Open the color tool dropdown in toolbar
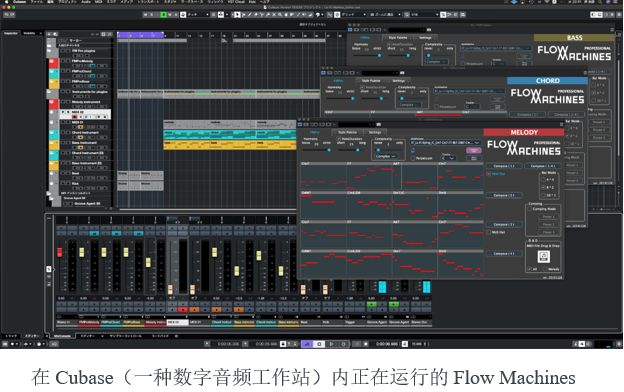 point(322,15)
